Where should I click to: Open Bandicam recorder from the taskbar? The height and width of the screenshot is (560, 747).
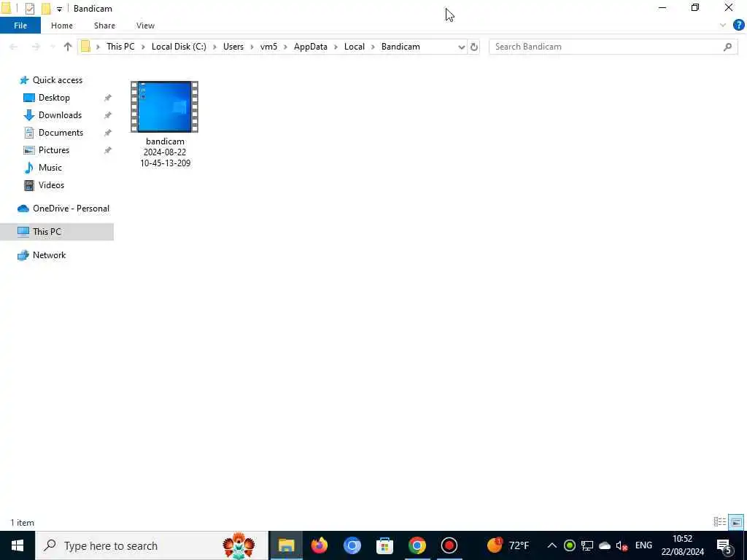449,545
